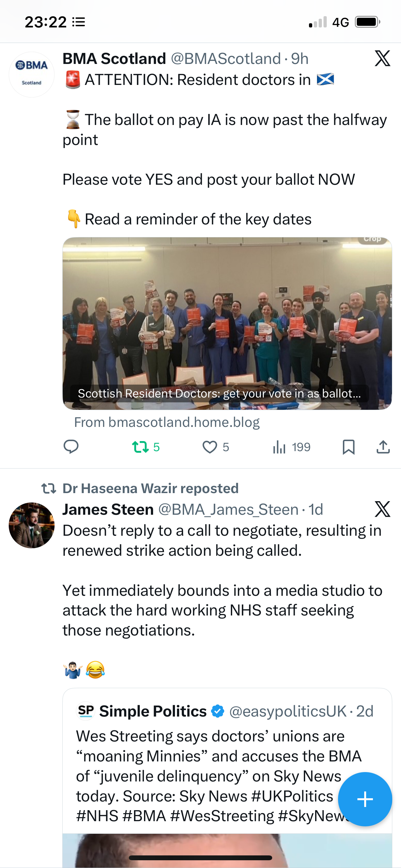Share the BMA Scotland post
This screenshot has height=868, width=401.
pos(383,447)
